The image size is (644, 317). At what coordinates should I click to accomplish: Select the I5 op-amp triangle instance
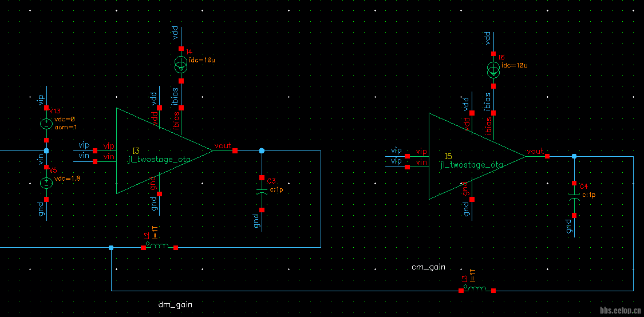(x=477, y=156)
